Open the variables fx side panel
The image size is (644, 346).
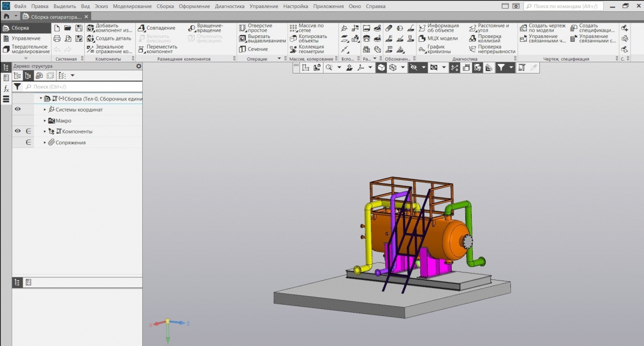tap(6, 89)
